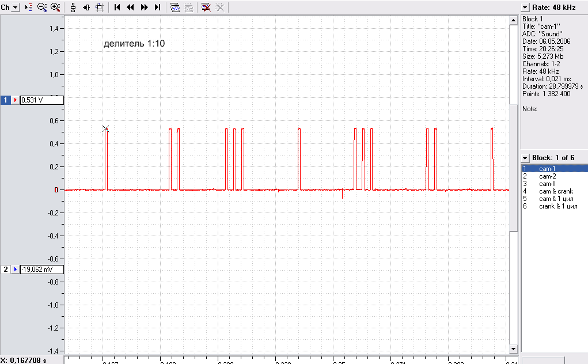Open the Rate: 48 kHz dropdown arrow
This screenshot has width=588, height=364.
[525, 7]
